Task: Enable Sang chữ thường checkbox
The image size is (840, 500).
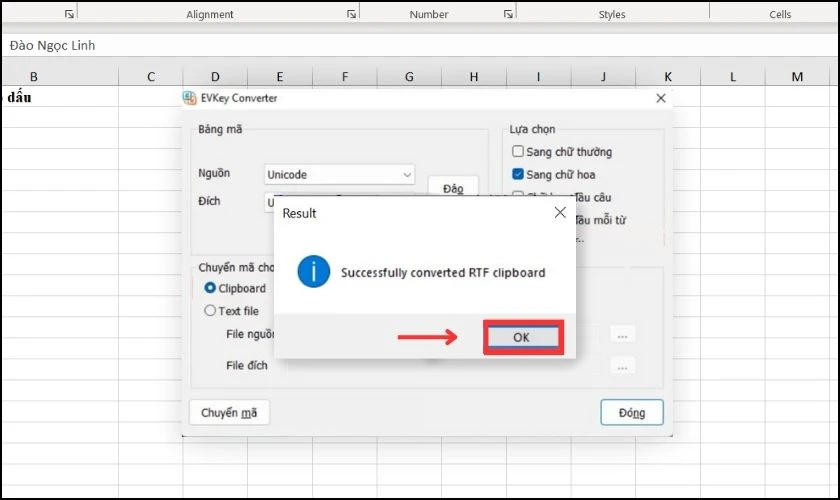Action: coord(518,152)
